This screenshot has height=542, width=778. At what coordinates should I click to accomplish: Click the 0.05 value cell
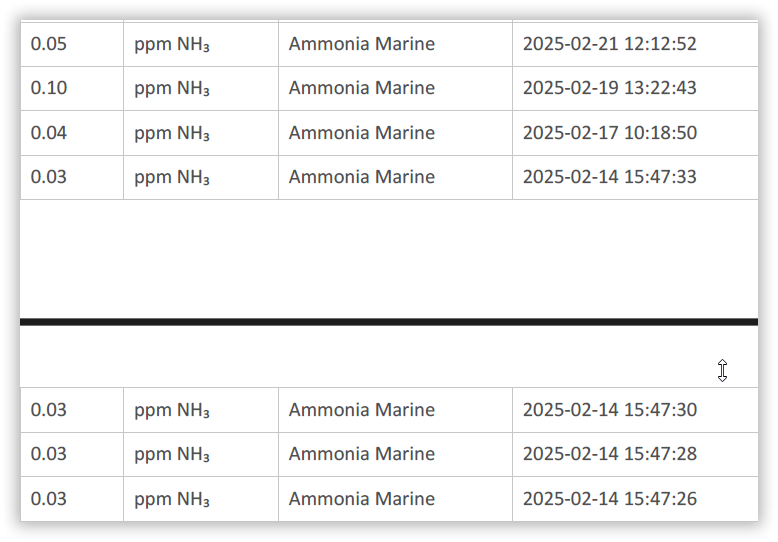(72, 44)
